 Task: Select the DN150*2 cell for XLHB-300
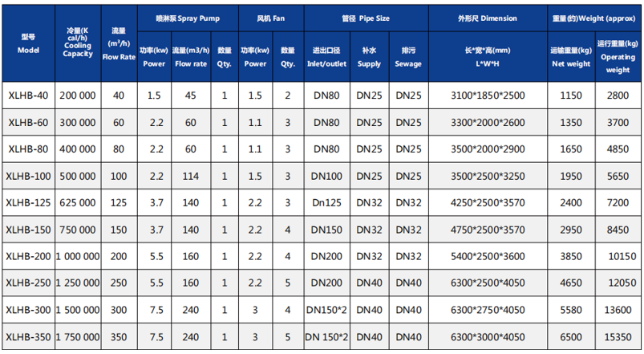coord(327,310)
